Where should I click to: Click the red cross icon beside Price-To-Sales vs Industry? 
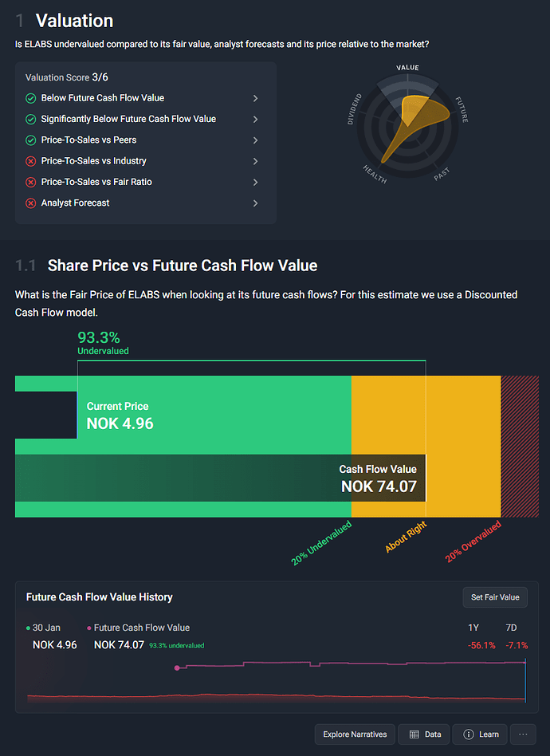pos(31,161)
